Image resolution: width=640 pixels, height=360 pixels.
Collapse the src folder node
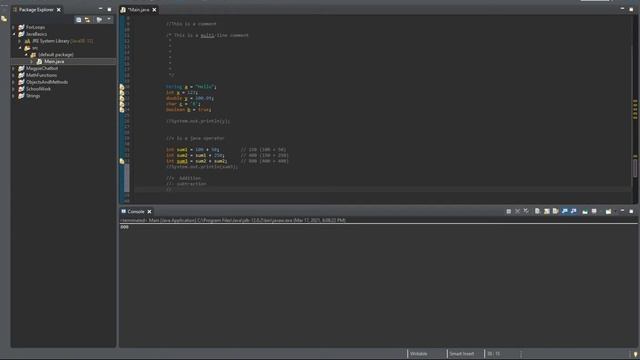[20, 48]
